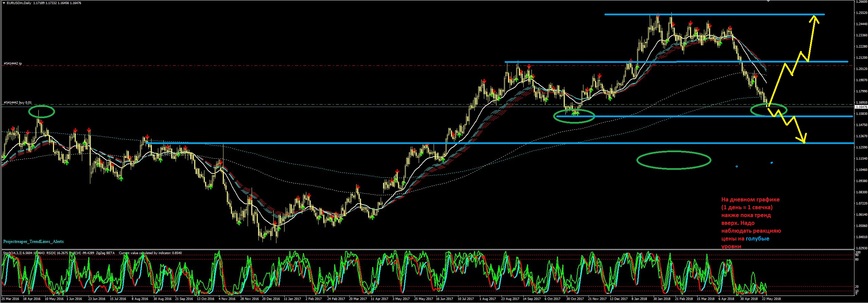Click 1.25520 on the price axis
The image size is (868, 303).
pos(861,13)
